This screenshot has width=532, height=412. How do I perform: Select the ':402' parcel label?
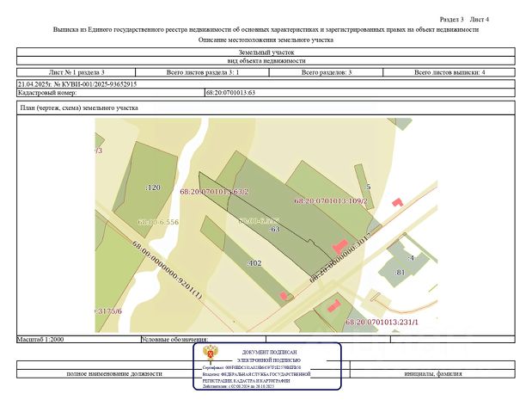(254, 263)
